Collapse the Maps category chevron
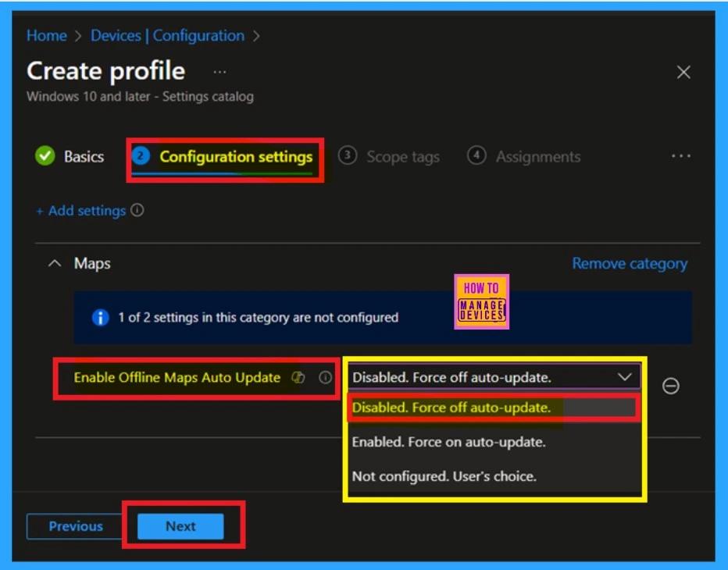728x570 pixels. click(55, 264)
